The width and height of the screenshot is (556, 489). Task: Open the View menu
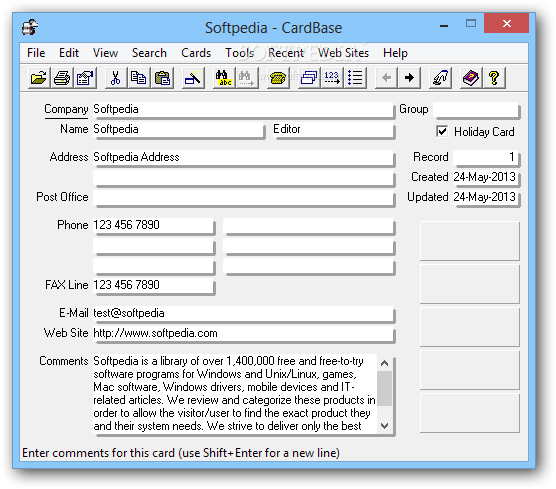click(x=105, y=53)
